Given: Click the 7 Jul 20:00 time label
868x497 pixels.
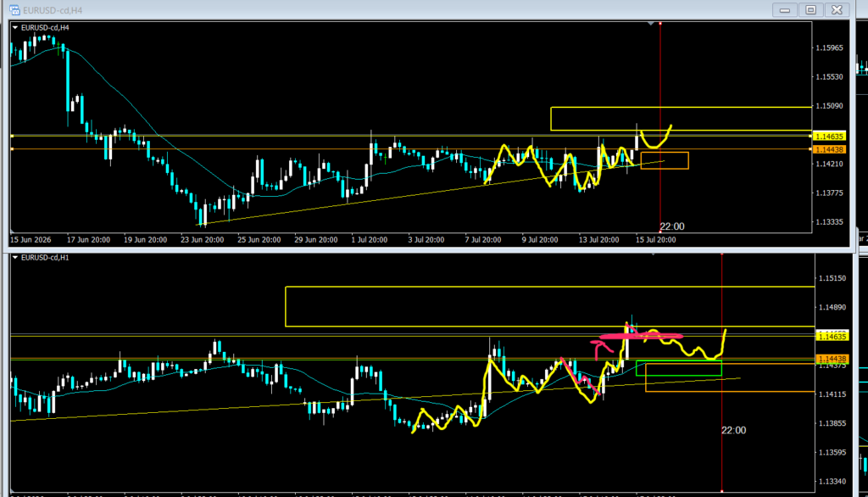Looking at the screenshot, I should click(x=483, y=240).
